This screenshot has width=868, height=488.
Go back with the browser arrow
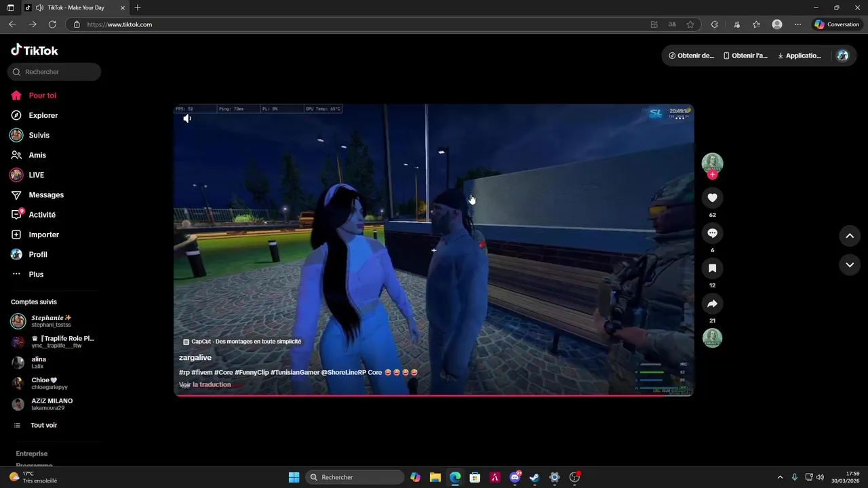pyautogui.click(x=12, y=24)
